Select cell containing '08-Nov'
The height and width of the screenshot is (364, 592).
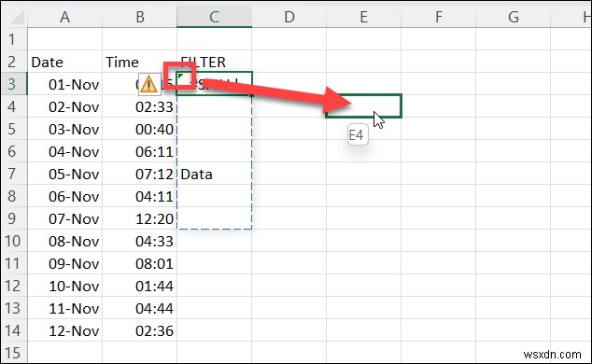[64, 241]
